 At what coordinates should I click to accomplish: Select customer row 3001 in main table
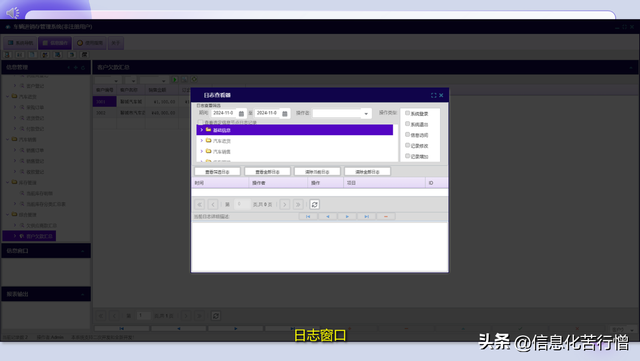pos(104,101)
